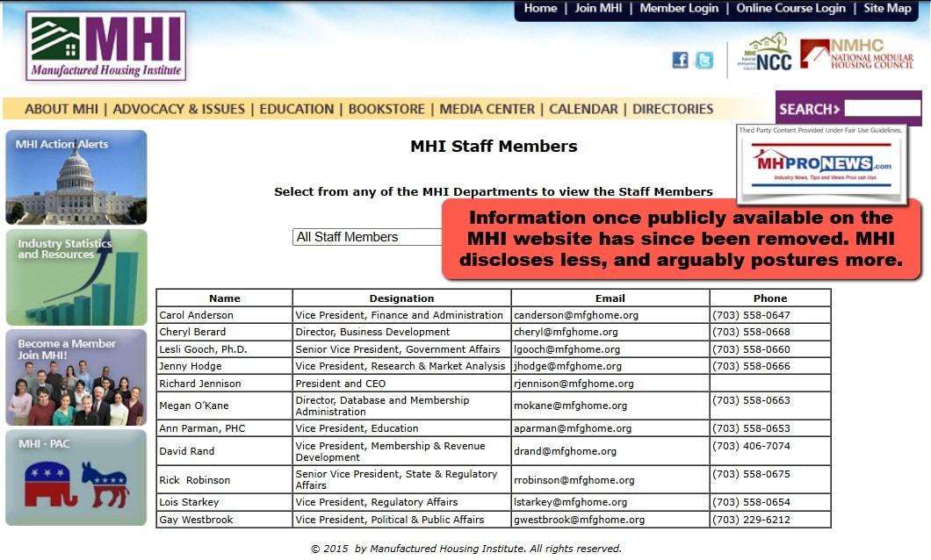Image resolution: width=931 pixels, height=560 pixels.
Task: Open Industry Statistics and Resources tile
Action: [x=76, y=277]
